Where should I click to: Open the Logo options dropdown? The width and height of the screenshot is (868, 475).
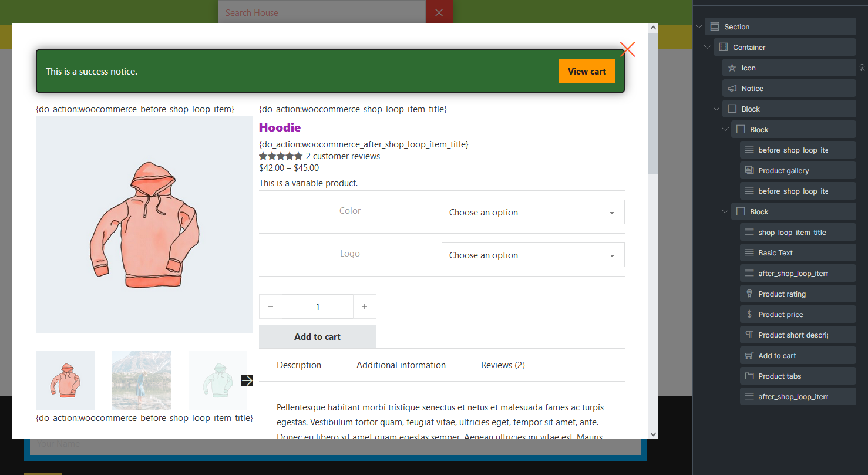coord(533,255)
